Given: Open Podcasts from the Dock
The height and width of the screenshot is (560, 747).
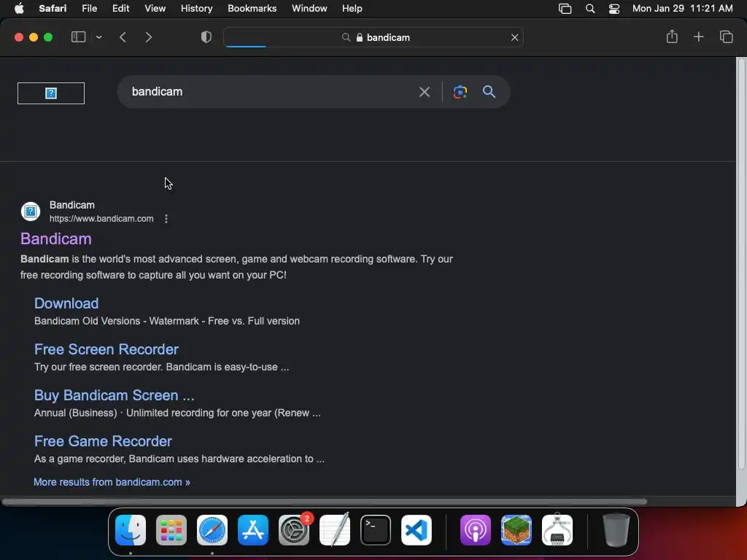Looking at the screenshot, I should (476, 530).
